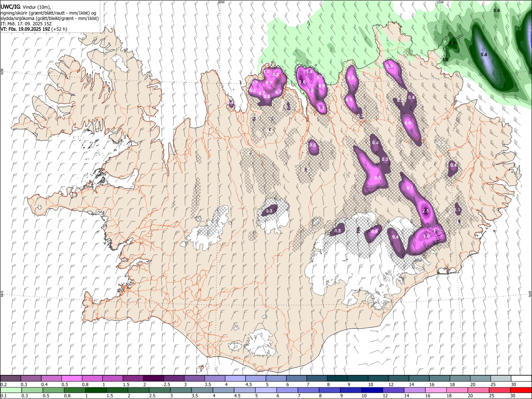Image resolution: width=532 pixels, height=399 pixels.
Task: Click the 2.6 value label on the map
Action: [x=302, y=82]
